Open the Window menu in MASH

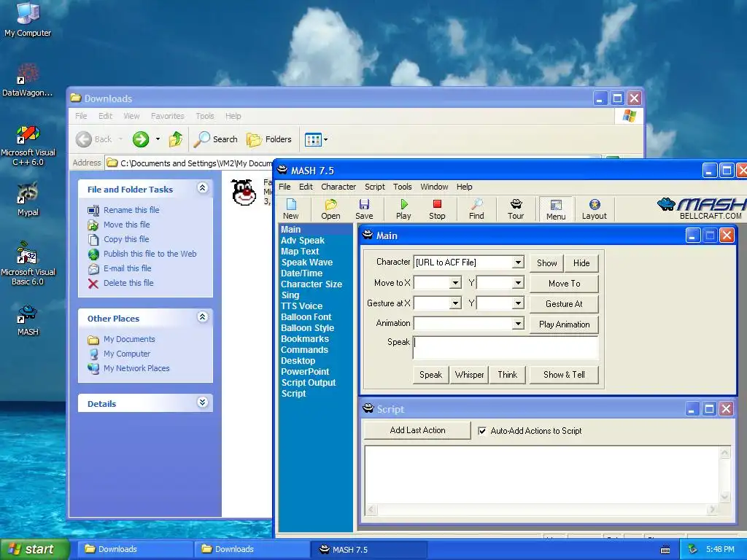click(434, 187)
